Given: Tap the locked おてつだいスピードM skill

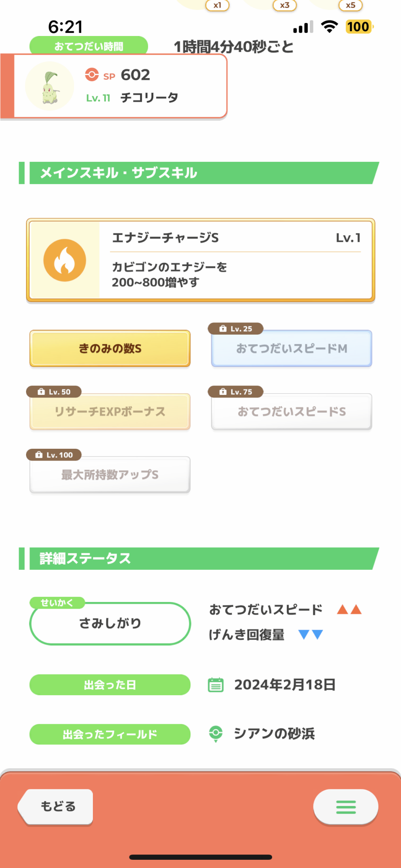Looking at the screenshot, I should 291,349.
